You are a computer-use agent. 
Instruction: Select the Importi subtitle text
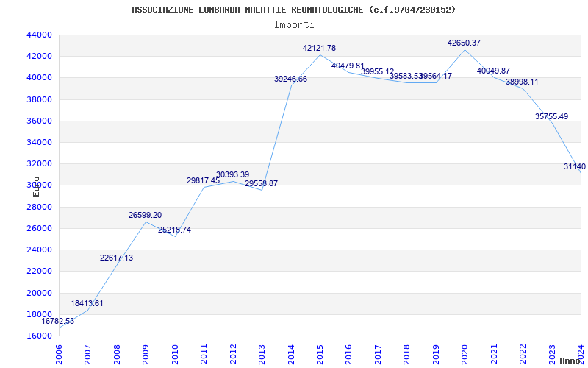tap(294, 25)
